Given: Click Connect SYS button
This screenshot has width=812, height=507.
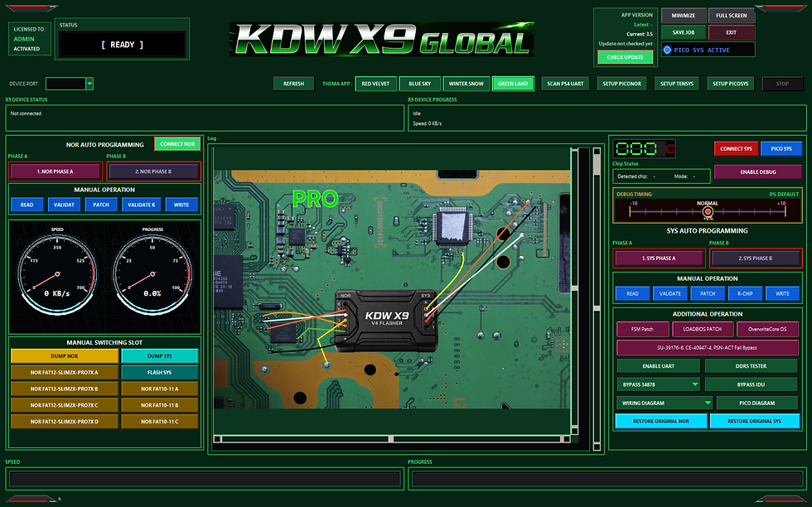Looking at the screenshot, I should (x=736, y=148).
